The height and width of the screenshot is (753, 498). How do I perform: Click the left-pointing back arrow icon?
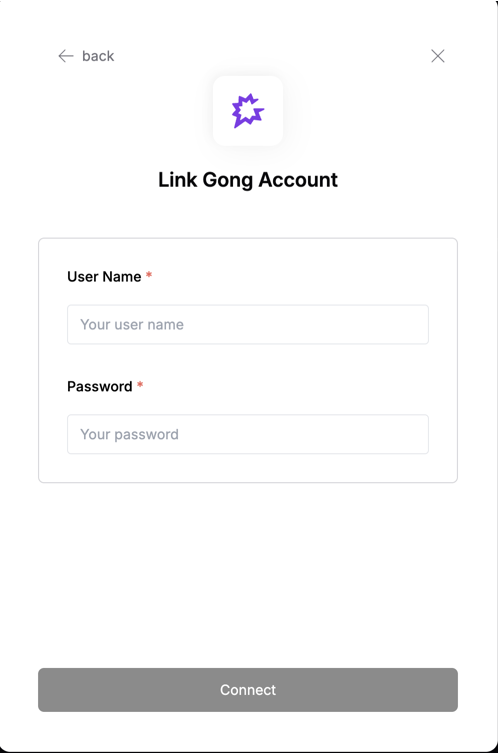[x=66, y=56]
